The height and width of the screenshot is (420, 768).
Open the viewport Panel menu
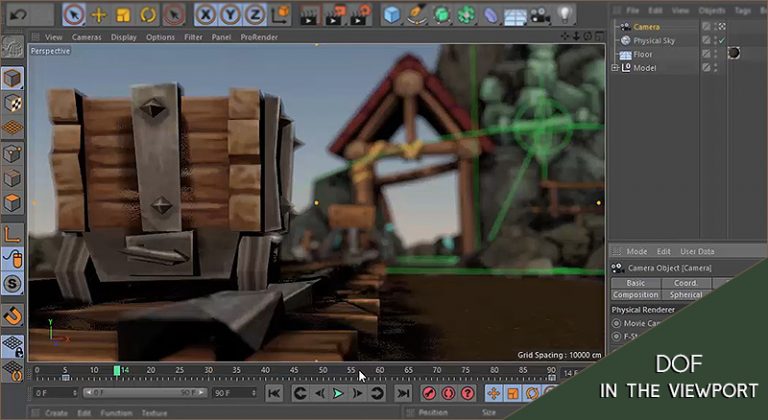point(221,37)
